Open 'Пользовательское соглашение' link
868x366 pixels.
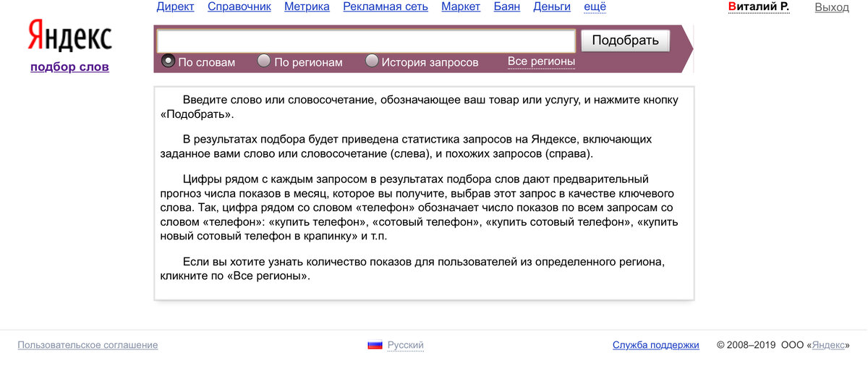coord(88,345)
